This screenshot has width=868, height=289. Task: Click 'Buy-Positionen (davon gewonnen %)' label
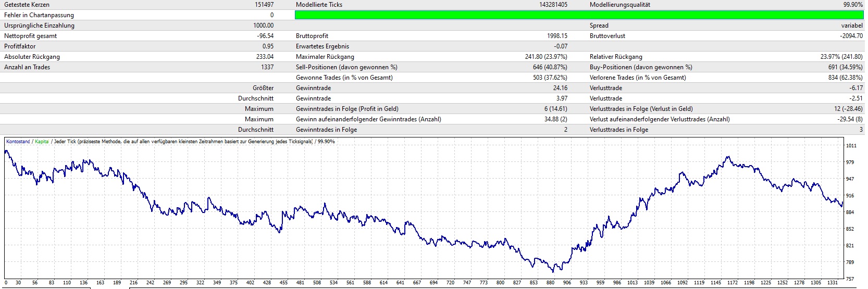pos(641,67)
